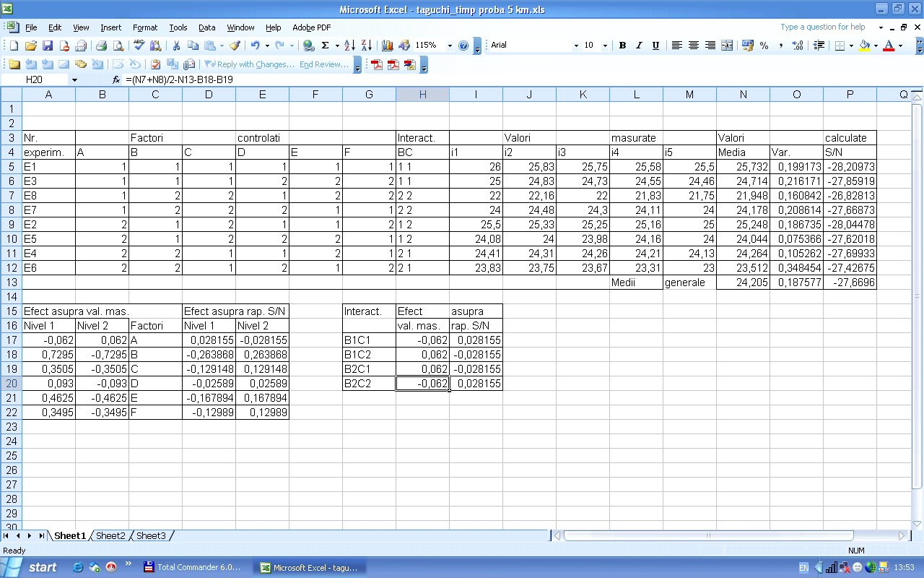Click the Windows start button

[34, 567]
